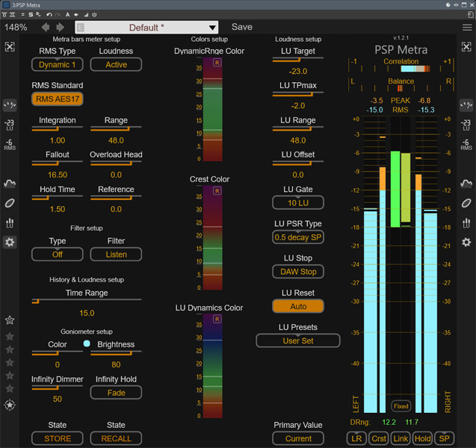Toggle the Loudness Active button

116,65
